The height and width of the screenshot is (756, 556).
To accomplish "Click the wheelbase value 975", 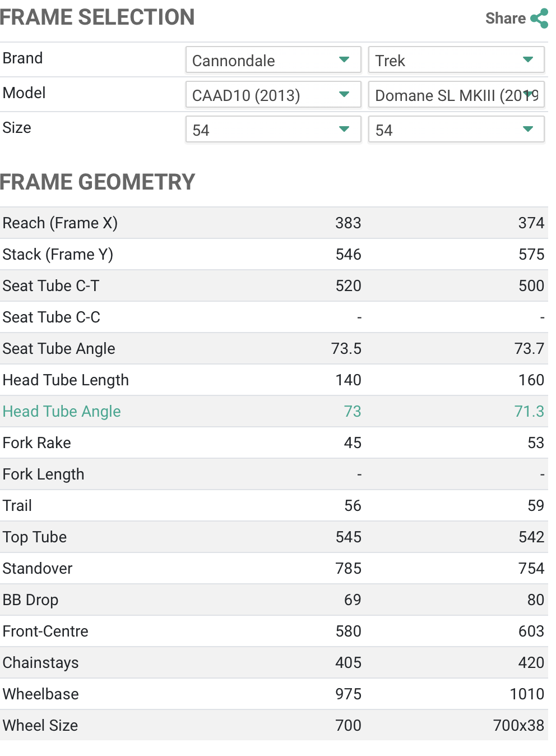I will click(x=348, y=694).
